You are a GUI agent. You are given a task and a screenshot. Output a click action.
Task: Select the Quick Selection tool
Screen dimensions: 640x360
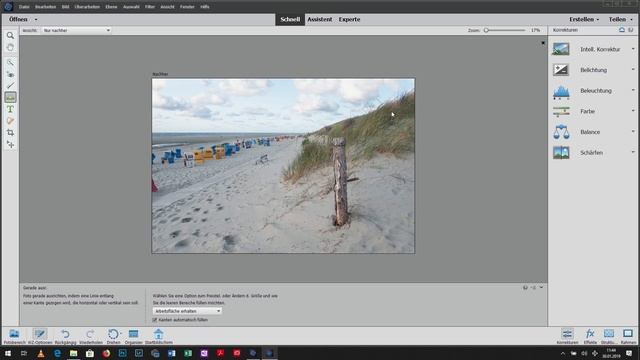point(10,62)
